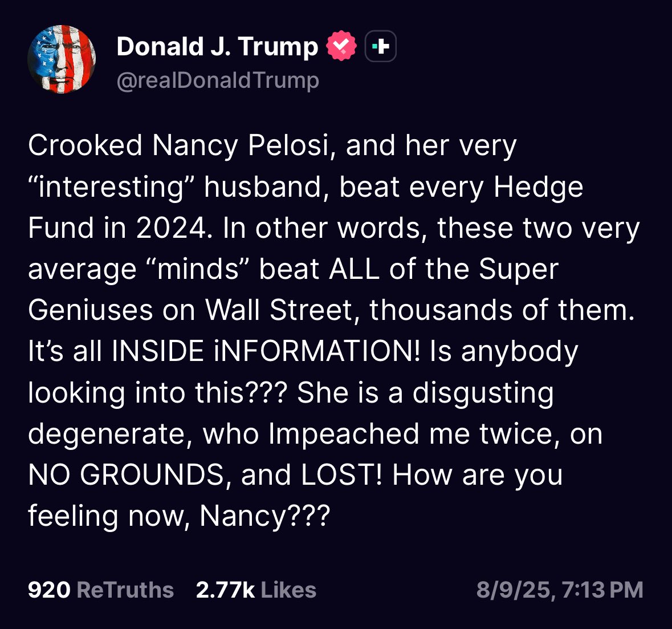Screen dimensions: 672x629
Task: Click the words "INSIDE iNFORMATION!"
Action: point(266,351)
